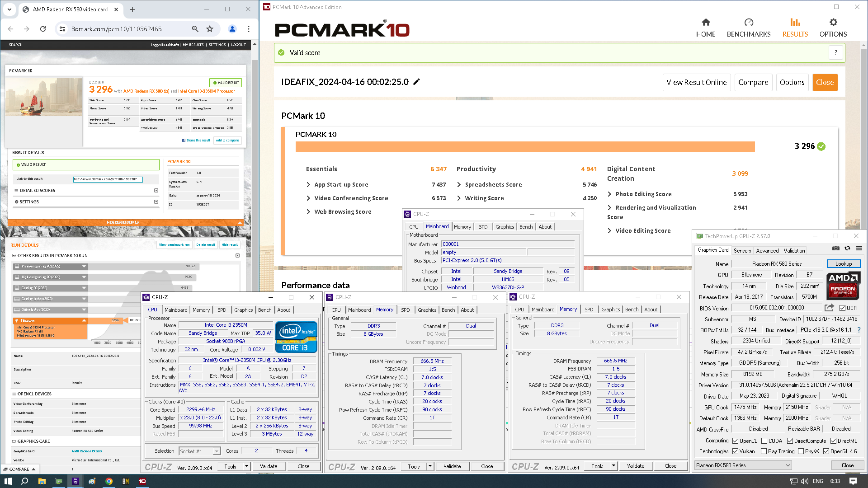Switch to the Validation tab in GPU-Z

click(794, 250)
